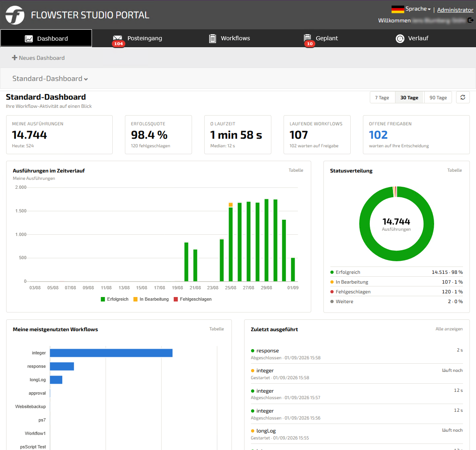This screenshot has height=450, width=476.
Task: Click the German flag language icon
Action: tap(397, 9)
